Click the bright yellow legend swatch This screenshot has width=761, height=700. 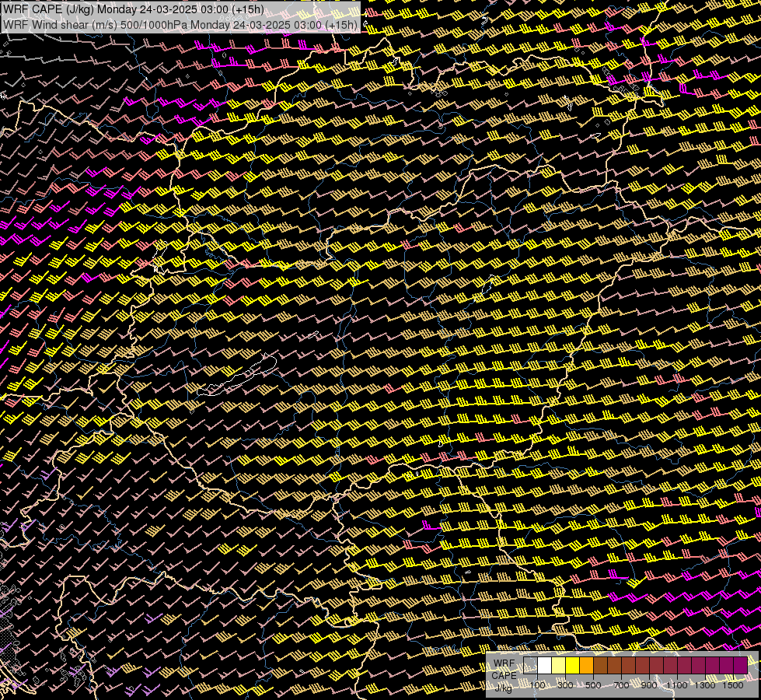573,665
